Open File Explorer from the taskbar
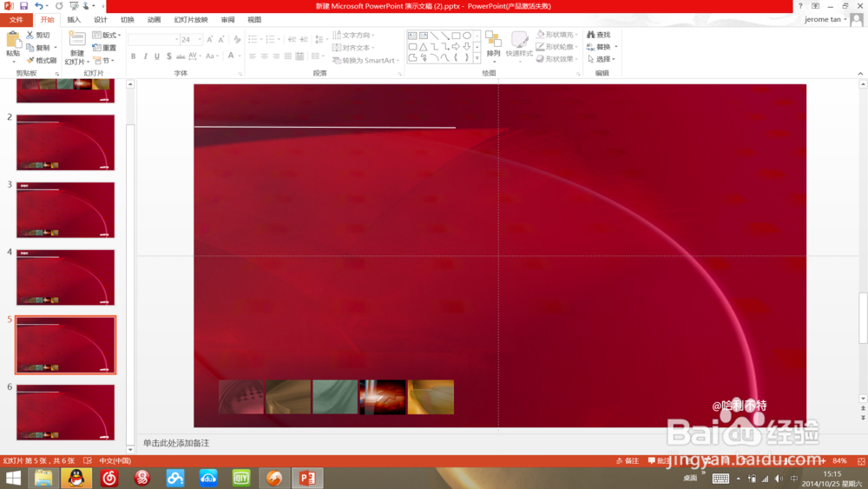868x489 pixels. (x=43, y=478)
